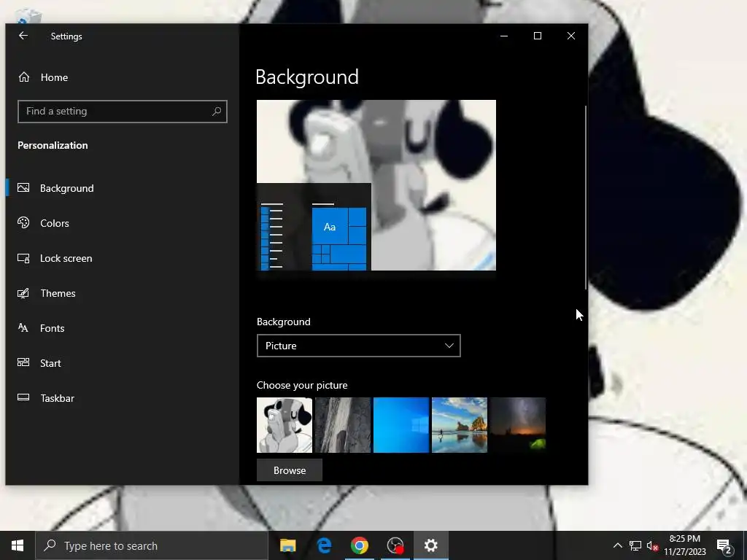Choose the beach rocks landscape thumbnail
747x560 pixels.
(x=460, y=425)
